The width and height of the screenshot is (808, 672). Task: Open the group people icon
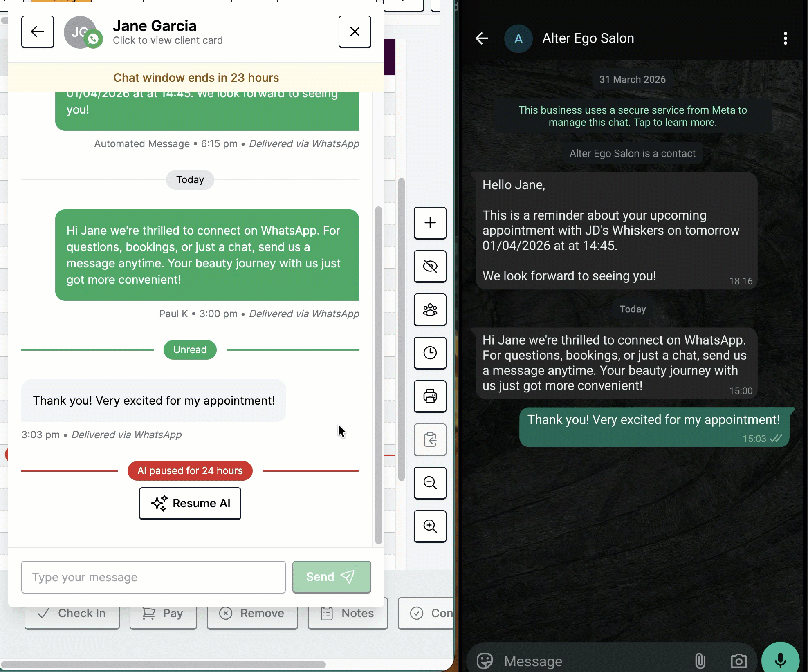coord(430,310)
